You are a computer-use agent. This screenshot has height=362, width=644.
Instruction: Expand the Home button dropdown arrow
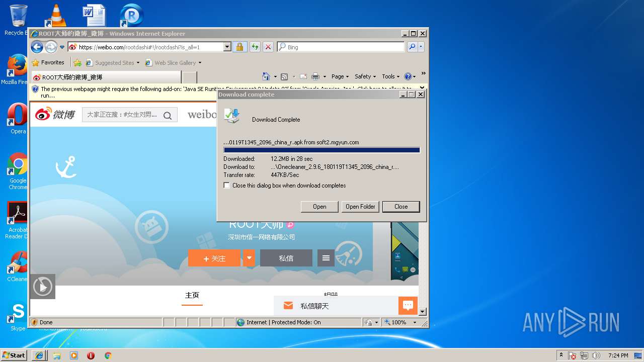(275, 77)
